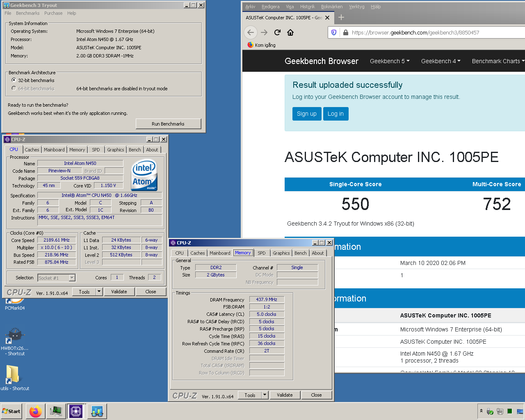Open Firefox from the taskbar
525x420 pixels.
click(36, 411)
